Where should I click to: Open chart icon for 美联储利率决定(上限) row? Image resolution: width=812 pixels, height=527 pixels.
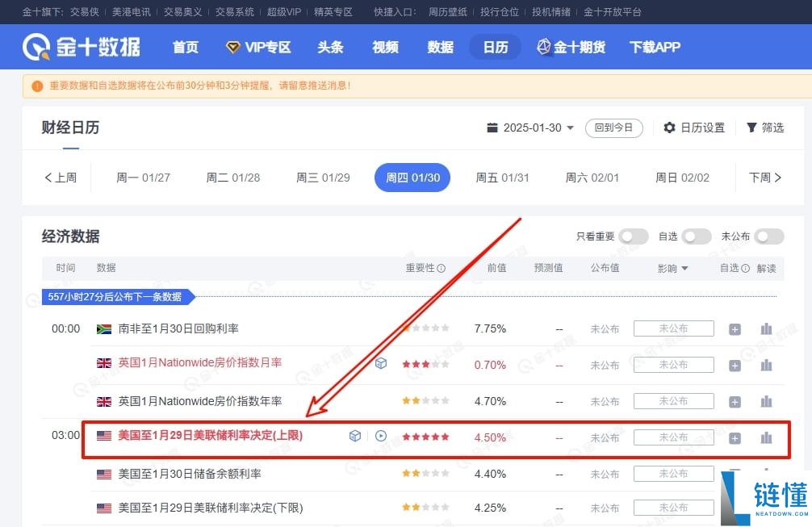point(767,438)
